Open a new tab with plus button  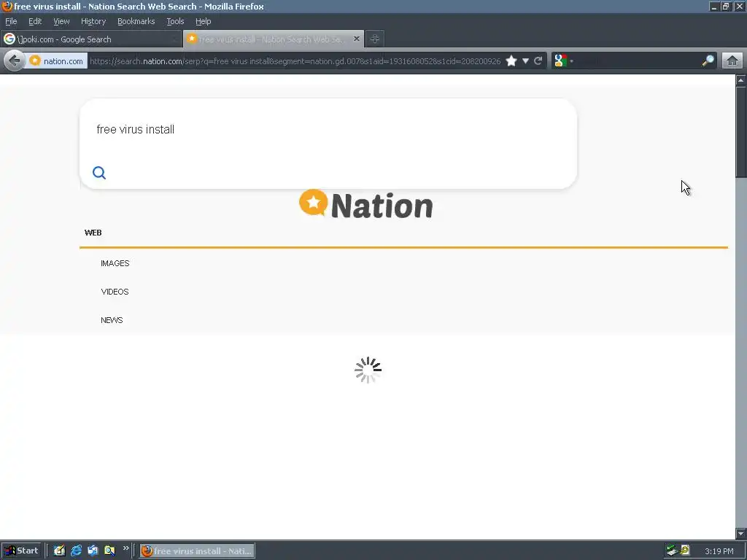point(375,39)
